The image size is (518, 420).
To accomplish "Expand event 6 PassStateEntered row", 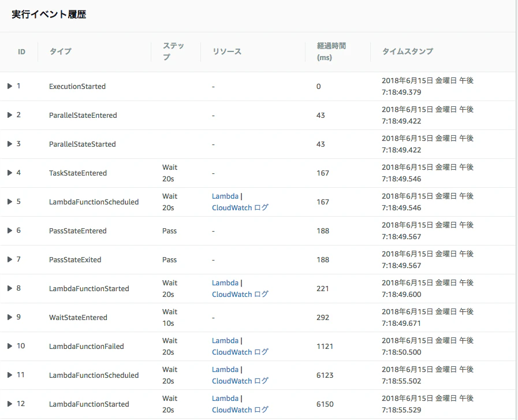I will (10, 231).
